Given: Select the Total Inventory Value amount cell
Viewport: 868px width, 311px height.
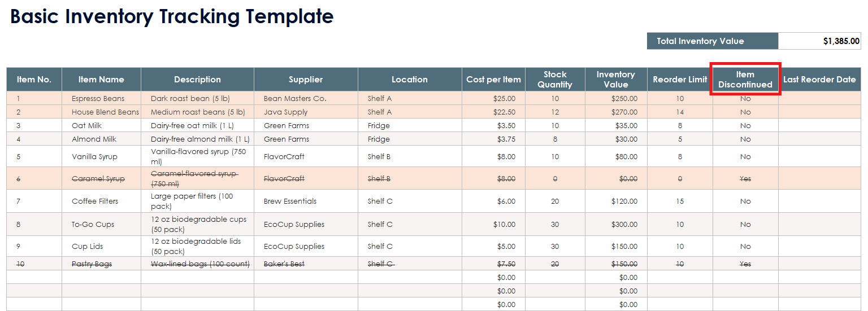Looking at the screenshot, I should [820, 41].
